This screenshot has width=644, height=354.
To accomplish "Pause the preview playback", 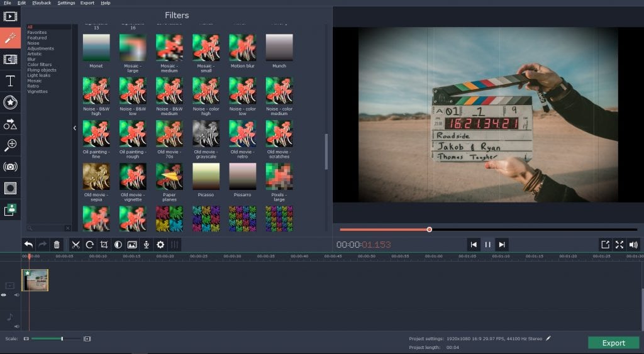I will click(487, 245).
